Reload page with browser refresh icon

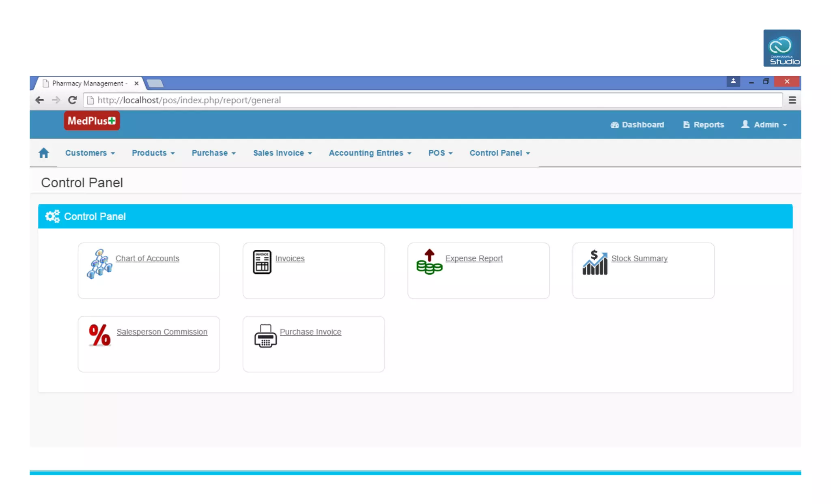click(72, 100)
